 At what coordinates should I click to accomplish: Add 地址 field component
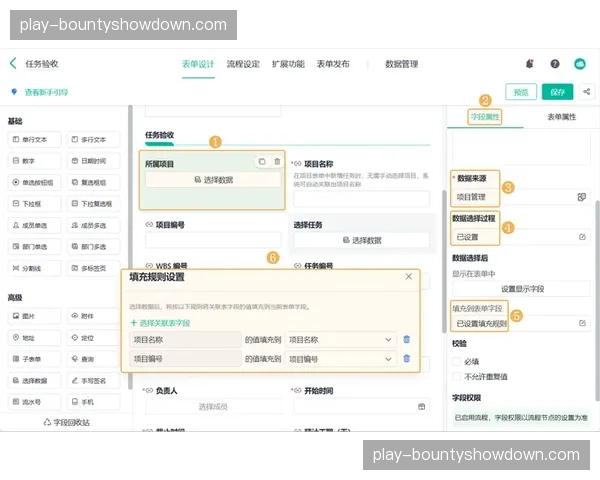pyautogui.click(x=34, y=338)
